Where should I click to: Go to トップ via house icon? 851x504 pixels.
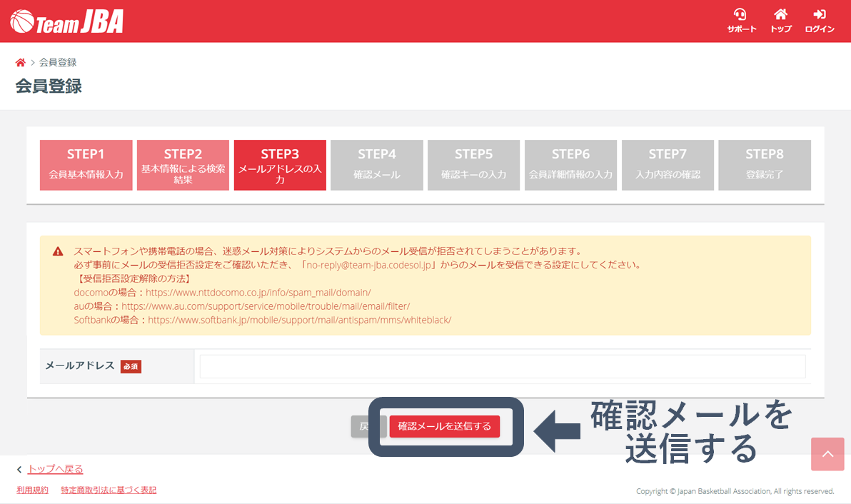[x=780, y=15]
